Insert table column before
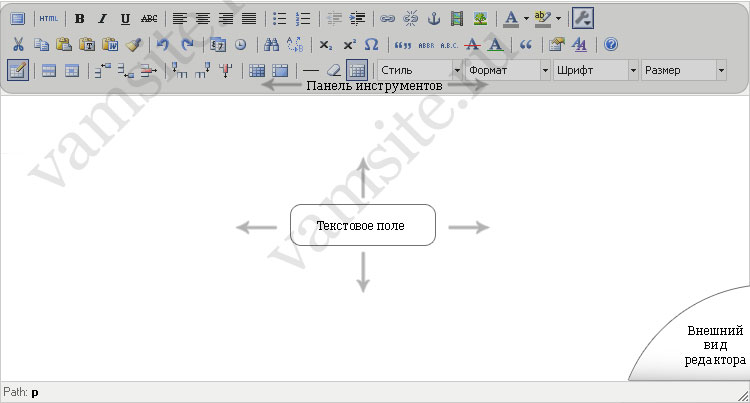The width and height of the screenshot is (750, 403). pyautogui.click(x=179, y=70)
